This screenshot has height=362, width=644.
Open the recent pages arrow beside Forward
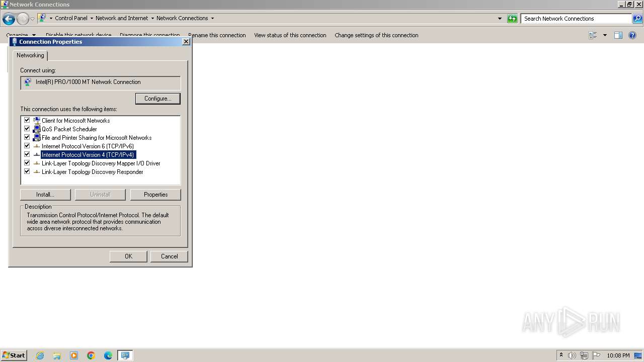[x=32, y=19]
